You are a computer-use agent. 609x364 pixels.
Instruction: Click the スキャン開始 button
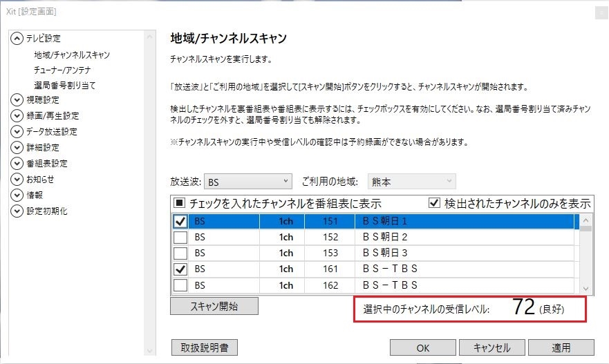click(x=214, y=306)
